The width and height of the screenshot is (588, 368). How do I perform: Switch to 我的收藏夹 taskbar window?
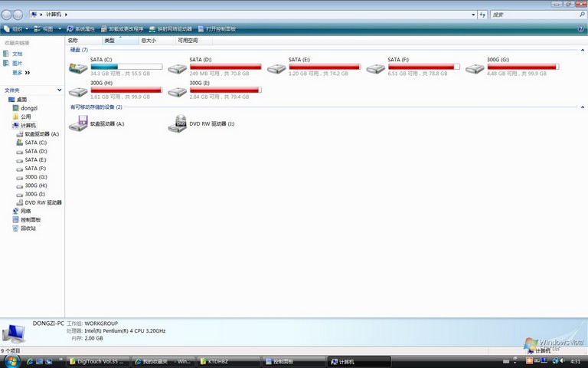(x=163, y=362)
